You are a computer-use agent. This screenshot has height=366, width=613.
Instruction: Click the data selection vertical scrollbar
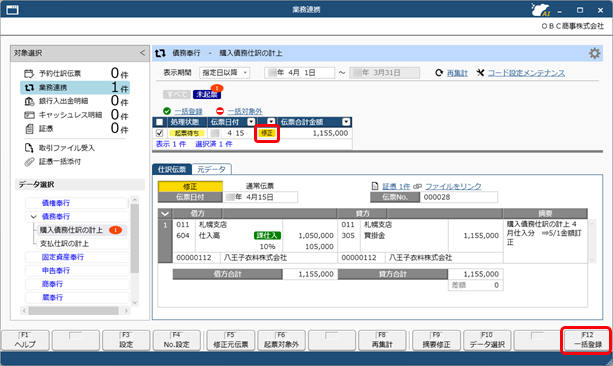coord(135,239)
